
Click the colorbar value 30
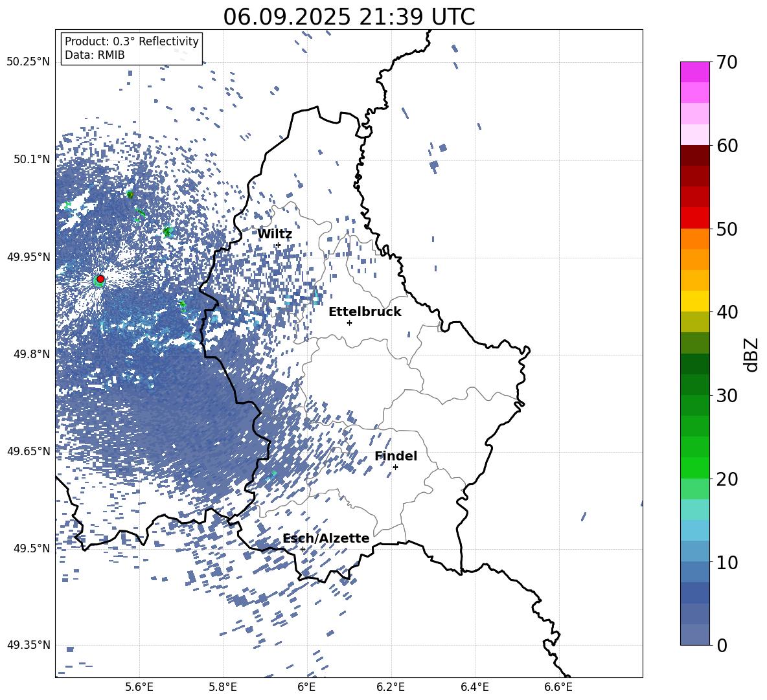click(727, 396)
